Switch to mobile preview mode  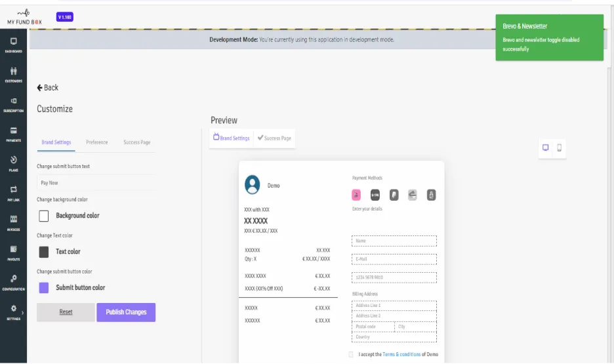pos(559,148)
